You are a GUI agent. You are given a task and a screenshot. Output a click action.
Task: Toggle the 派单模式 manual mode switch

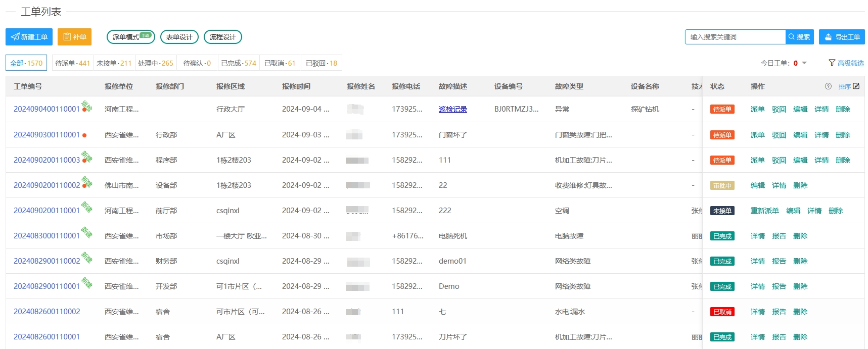(146, 35)
